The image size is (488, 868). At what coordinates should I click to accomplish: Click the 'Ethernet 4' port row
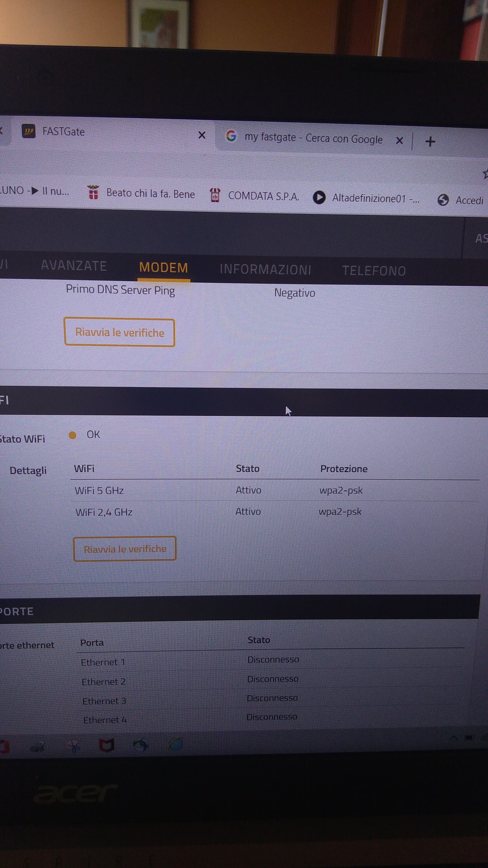(105, 720)
